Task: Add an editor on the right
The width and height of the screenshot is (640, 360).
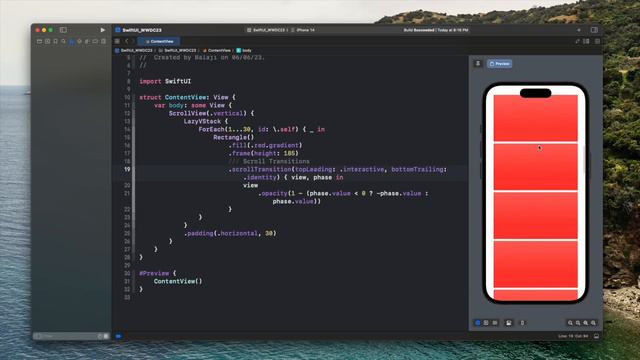Action: click(x=597, y=41)
